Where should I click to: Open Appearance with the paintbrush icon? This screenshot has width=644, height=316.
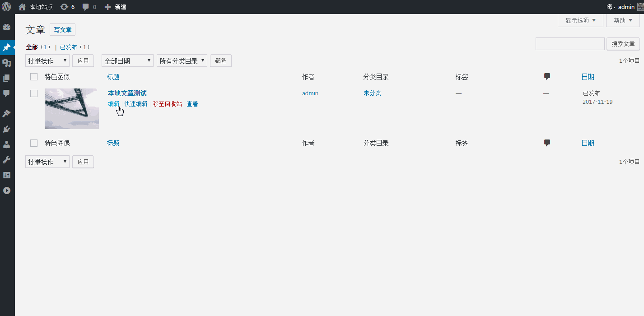tap(7, 113)
